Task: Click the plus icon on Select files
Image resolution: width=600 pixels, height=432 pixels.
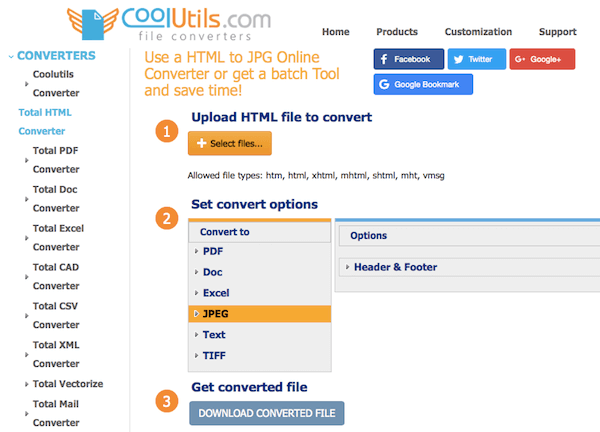Action: click(x=201, y=143)
